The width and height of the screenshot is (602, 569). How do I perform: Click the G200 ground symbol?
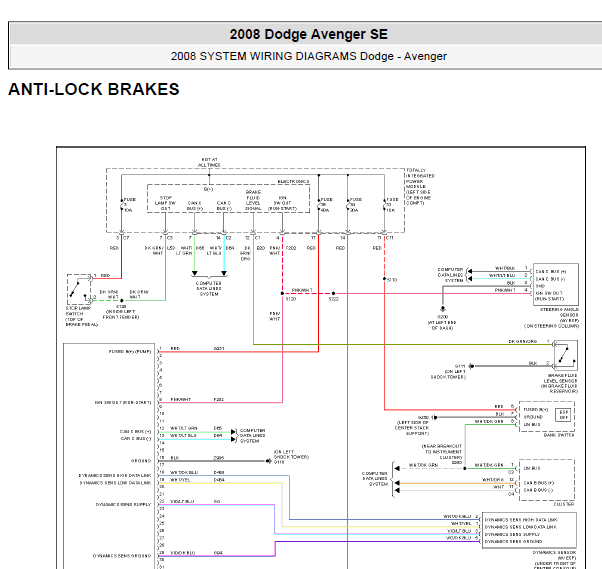click(443, 309)
